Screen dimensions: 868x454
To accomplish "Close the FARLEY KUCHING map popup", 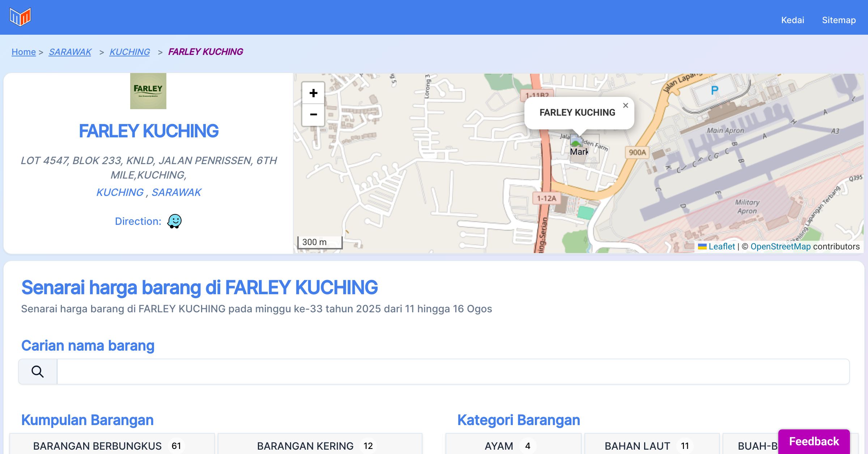I will click(625, 106).
